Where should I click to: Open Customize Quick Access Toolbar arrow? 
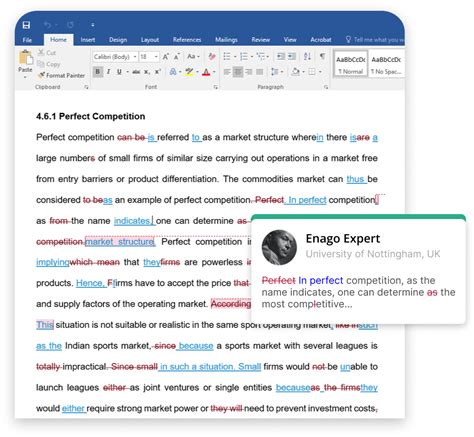tap(93, 25)
